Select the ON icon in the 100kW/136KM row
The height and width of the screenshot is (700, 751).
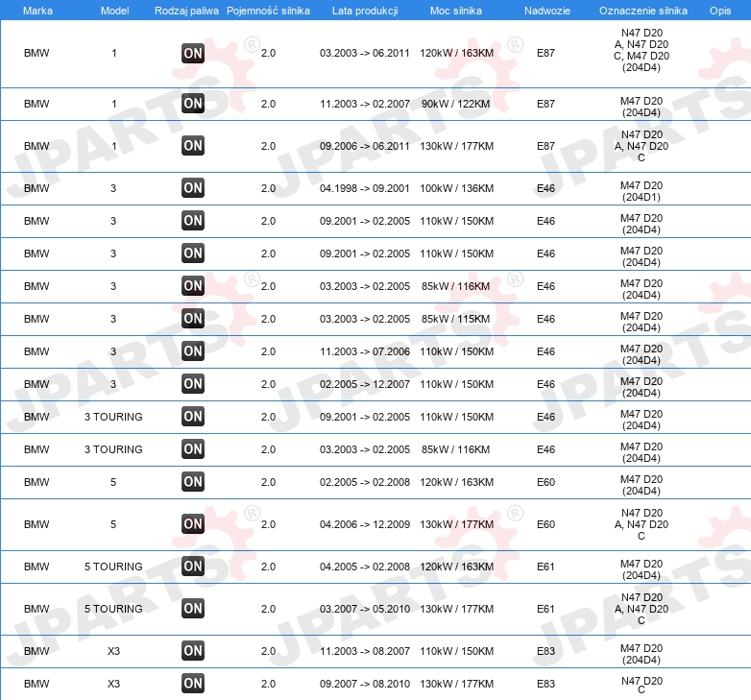coord(193,188)
